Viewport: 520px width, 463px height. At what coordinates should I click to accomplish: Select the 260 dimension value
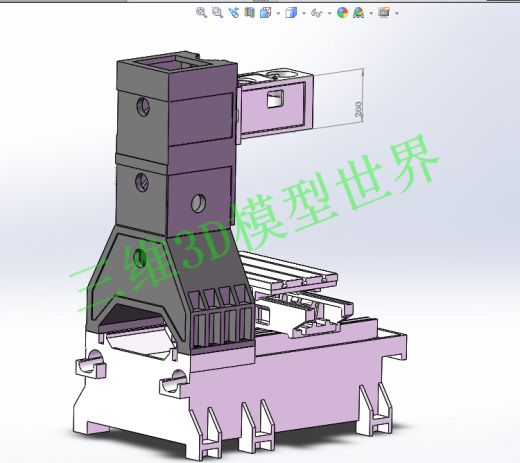(x=358, y=109)
